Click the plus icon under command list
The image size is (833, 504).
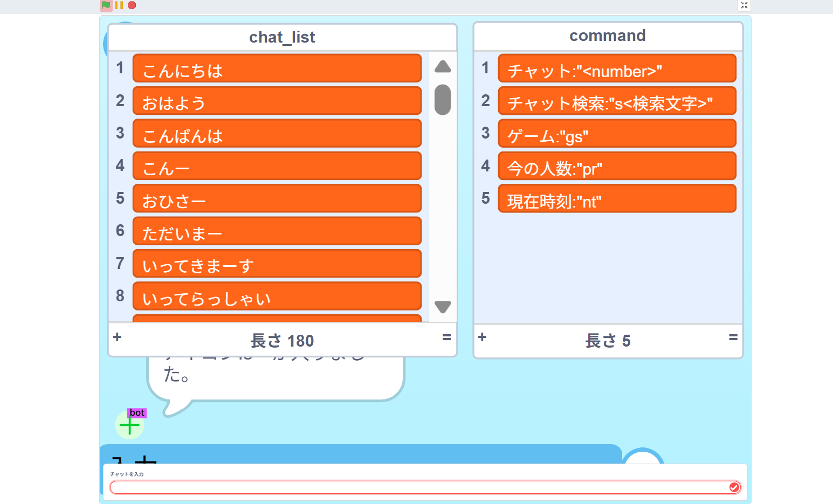click(482, 337)
